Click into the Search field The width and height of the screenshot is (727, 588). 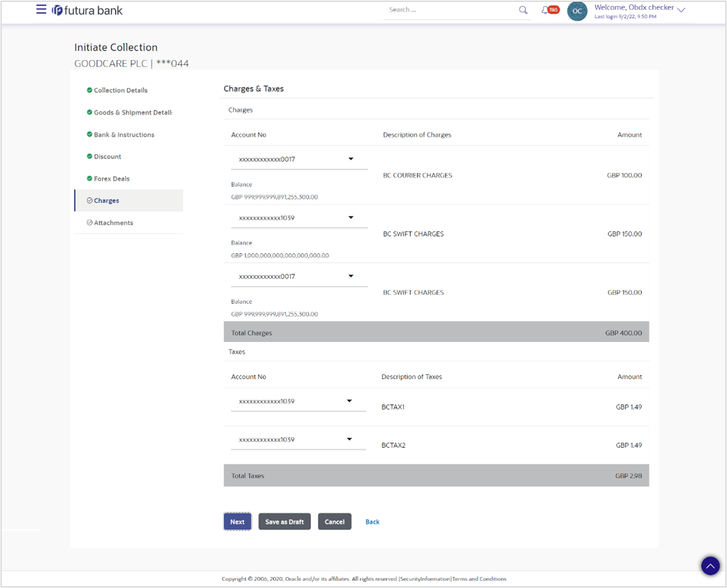[x=452, y=10]
